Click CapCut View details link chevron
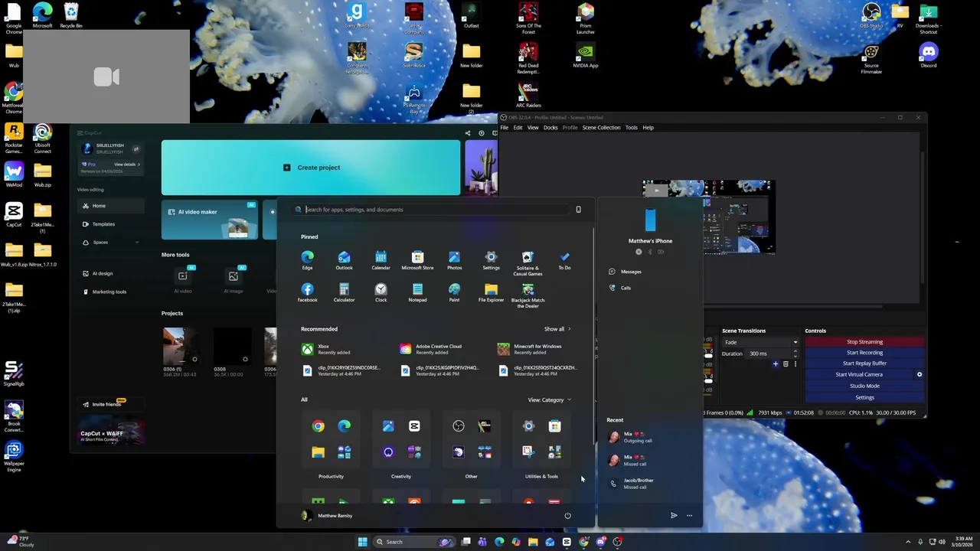980x551 pixels. (x=139, y=165)
